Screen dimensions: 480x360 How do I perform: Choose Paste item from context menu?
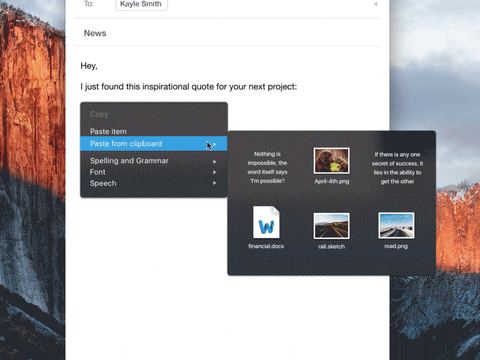(108, 131)
